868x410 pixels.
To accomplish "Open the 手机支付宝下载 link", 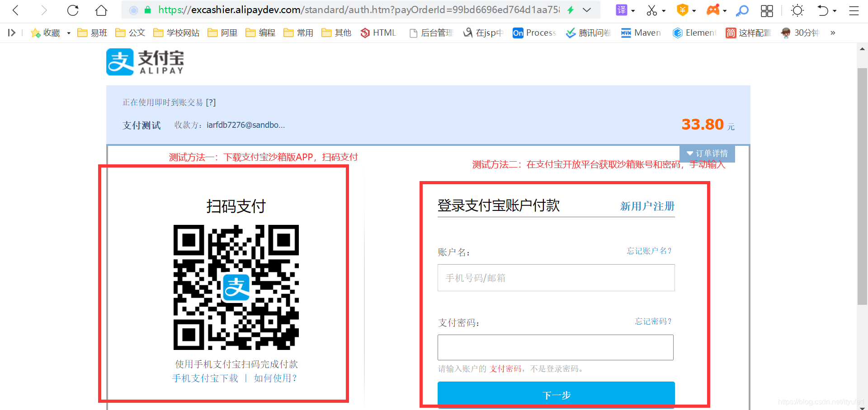I will pos(205,378).
